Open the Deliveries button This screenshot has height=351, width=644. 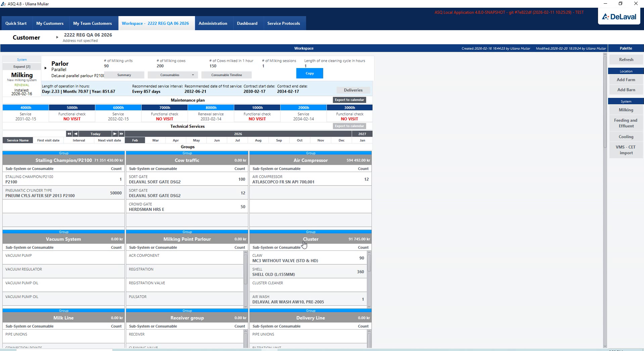point(353,90)
